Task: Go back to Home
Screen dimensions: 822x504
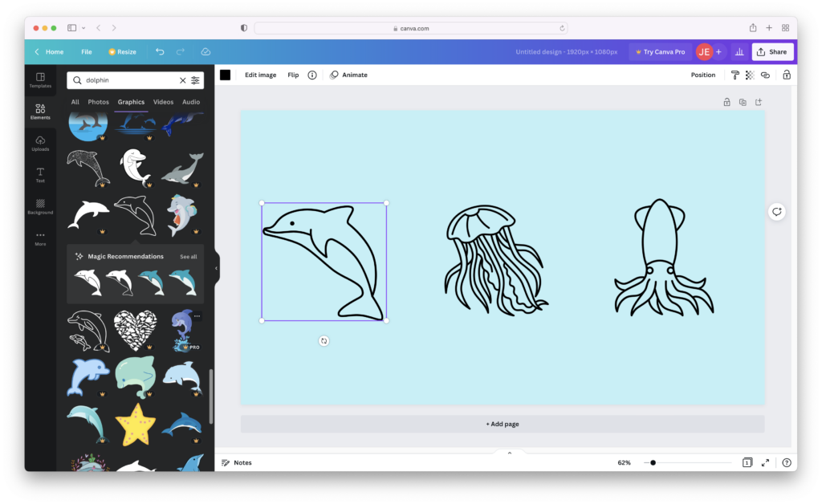Action: point(49,52)
